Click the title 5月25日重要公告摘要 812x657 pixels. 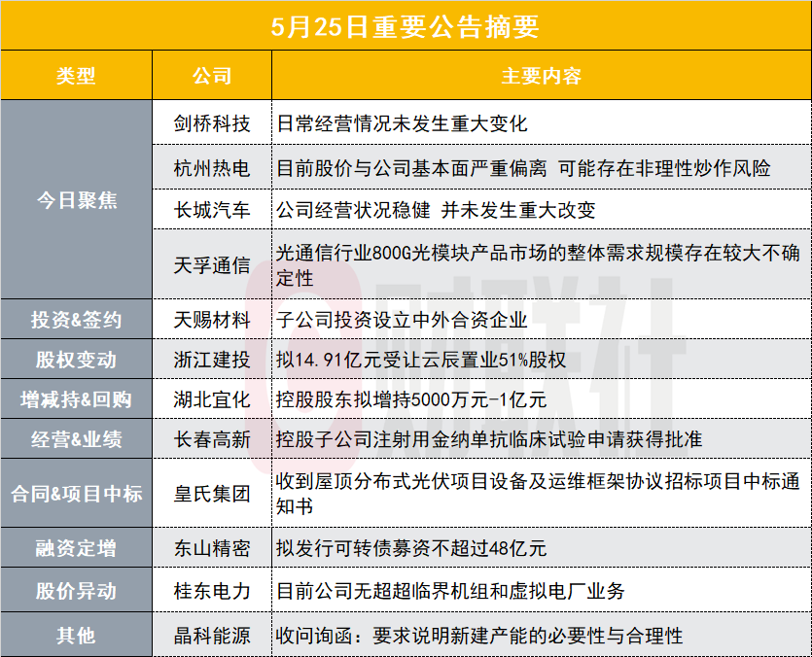405,27
